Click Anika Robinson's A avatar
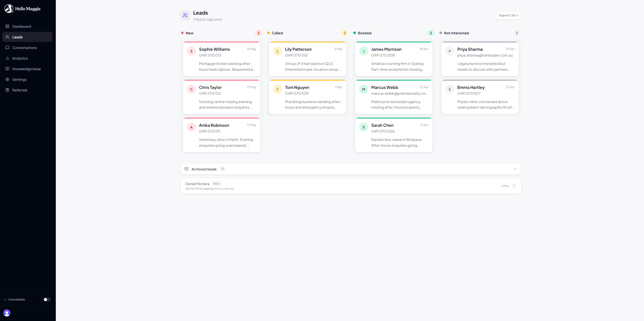This screenshot has height=321, width=644. click(191, 127)
